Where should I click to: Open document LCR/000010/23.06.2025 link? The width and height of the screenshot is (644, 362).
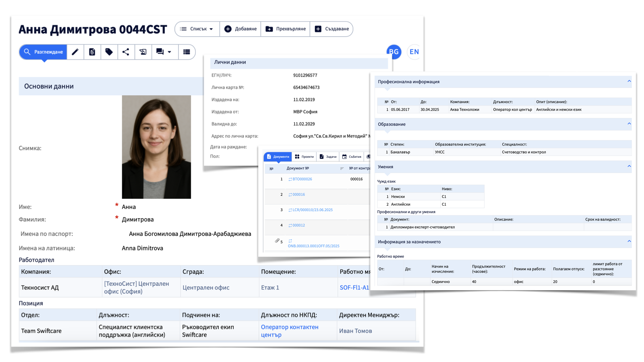313,210
